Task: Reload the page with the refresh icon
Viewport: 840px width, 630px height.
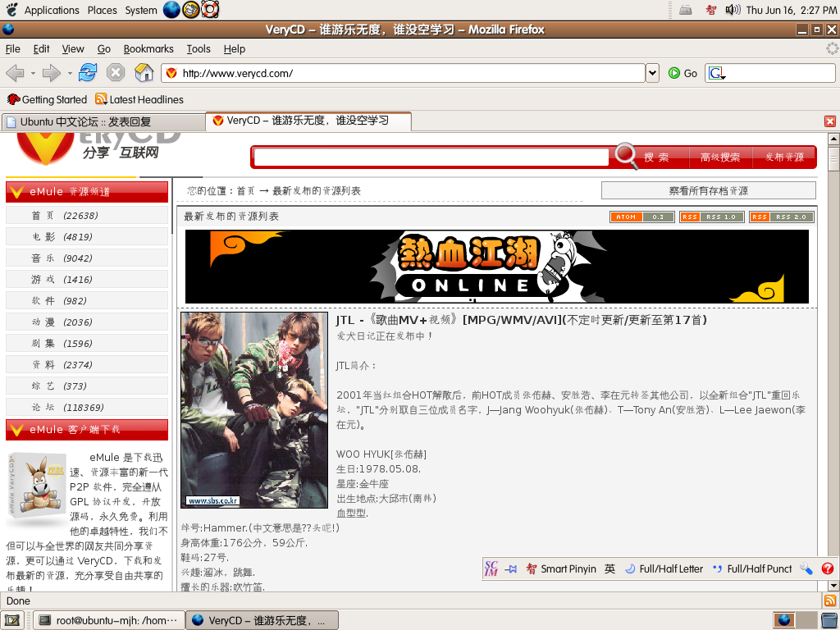Action: [x=87, y=72]
